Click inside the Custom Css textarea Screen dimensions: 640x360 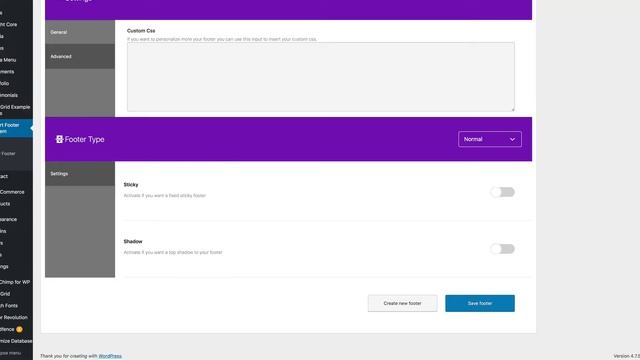pyautogui.click(x=321, y=77)
